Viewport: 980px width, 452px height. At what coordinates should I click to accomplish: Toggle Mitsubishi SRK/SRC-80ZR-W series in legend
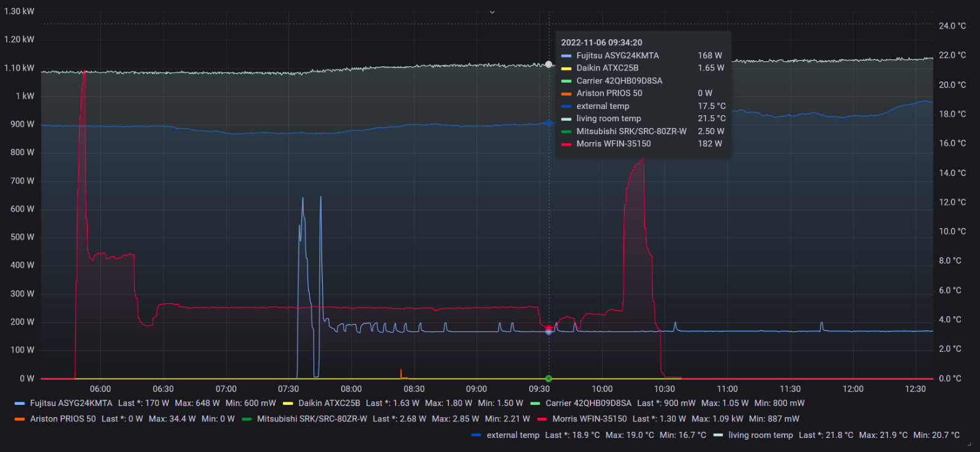coord(312,419)
